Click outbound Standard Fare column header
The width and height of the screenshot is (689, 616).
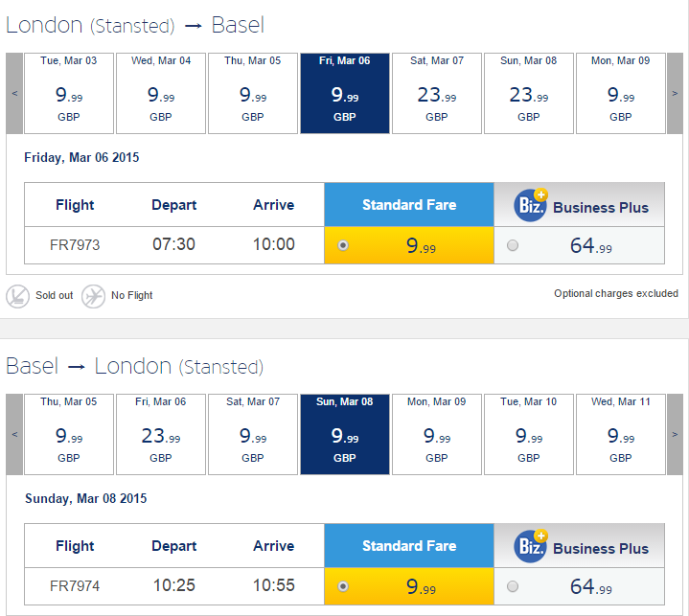[x=409, y=205]
